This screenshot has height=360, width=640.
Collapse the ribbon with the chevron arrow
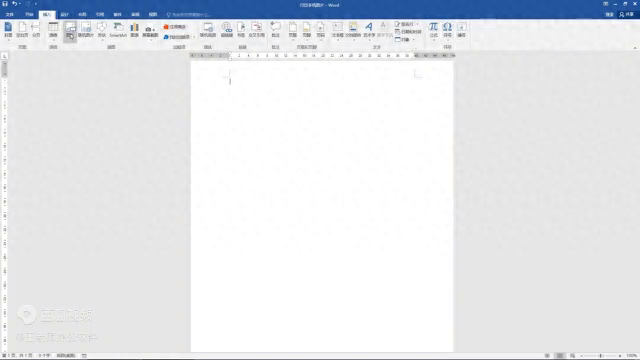(635, 48)
